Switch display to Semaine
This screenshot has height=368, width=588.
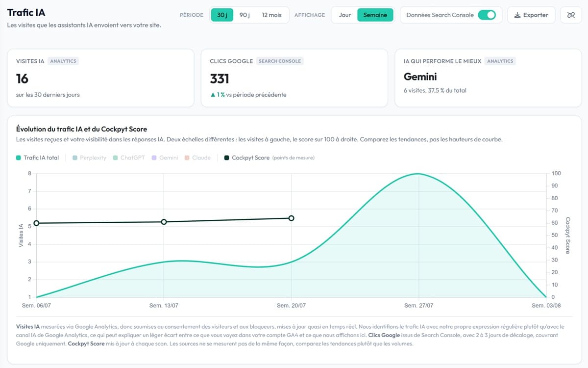375,15
